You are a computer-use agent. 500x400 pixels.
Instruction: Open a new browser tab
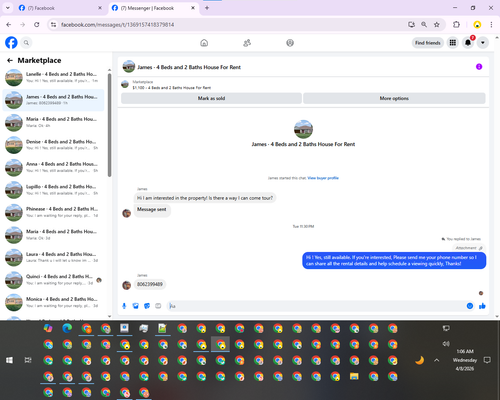click(207, 8)
